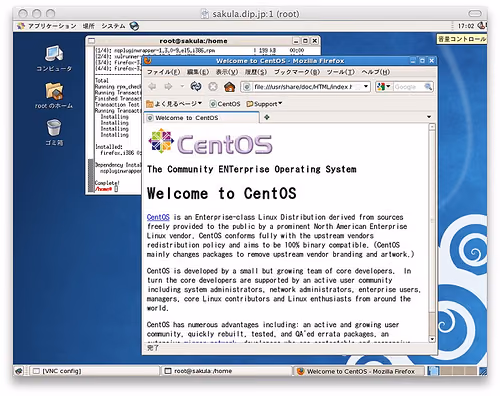Expand the URL bar history dropdown
The image size is (500, 396).
pos(366,87)
